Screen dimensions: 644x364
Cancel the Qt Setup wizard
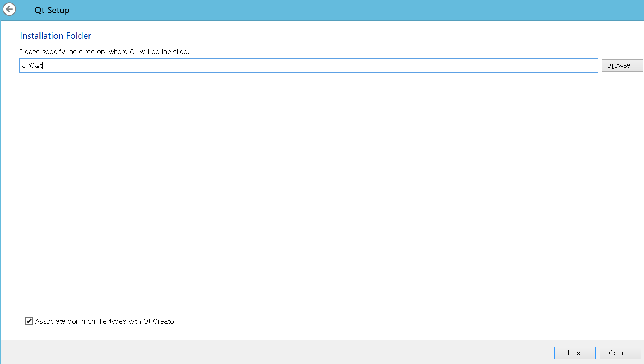(620, 353)
